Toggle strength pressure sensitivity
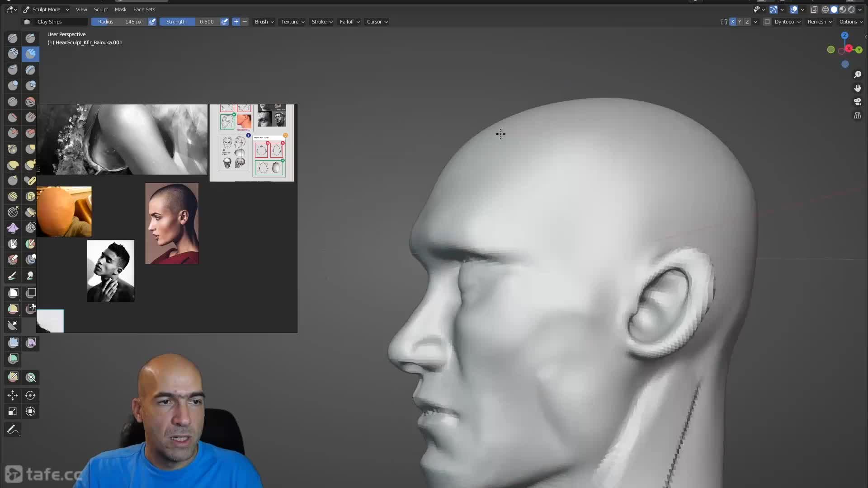The height and width of the screenshot is (488, 868). [224, 22]
